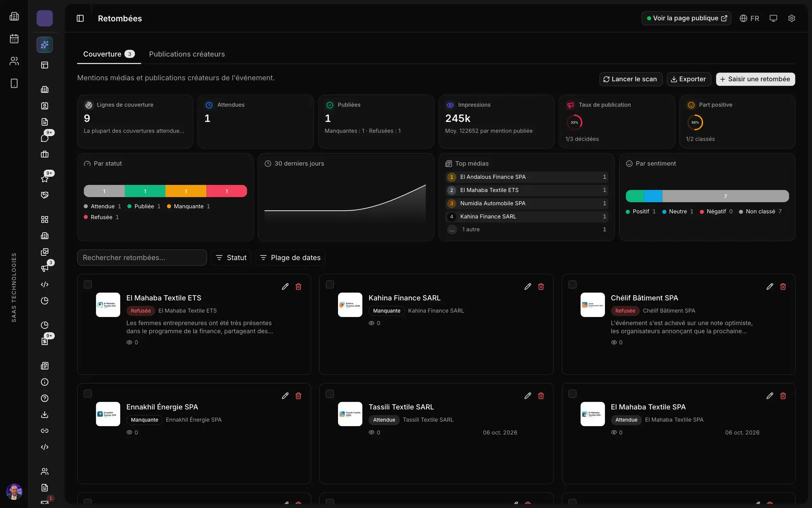Select the Kahina Finance SARL checkbox
Viewport: 812px width, 508px height.
(x=330, y=284)
